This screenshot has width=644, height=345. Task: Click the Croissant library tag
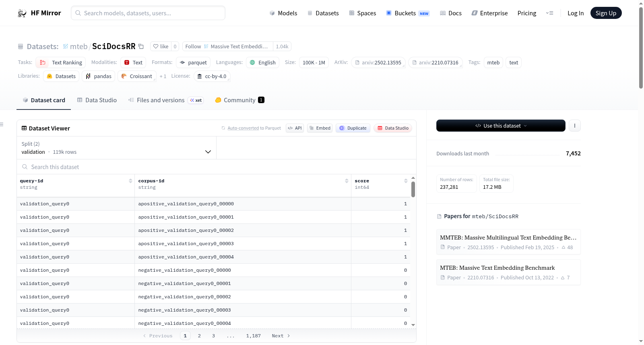point(137,76)
